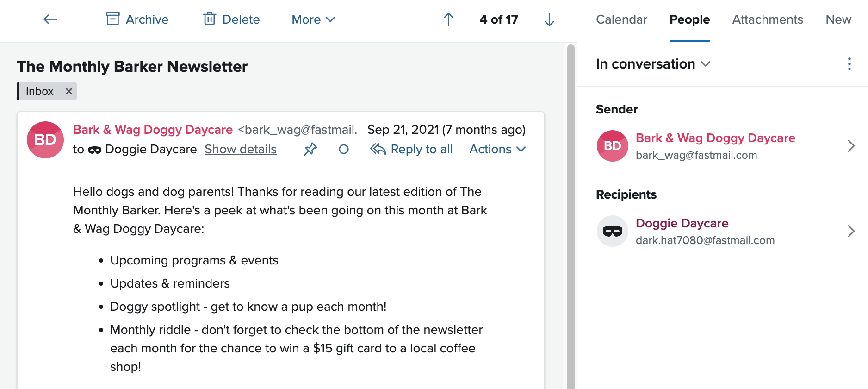
Task: Click the BD sender avatar in the email header
Action: coord(45,140)
